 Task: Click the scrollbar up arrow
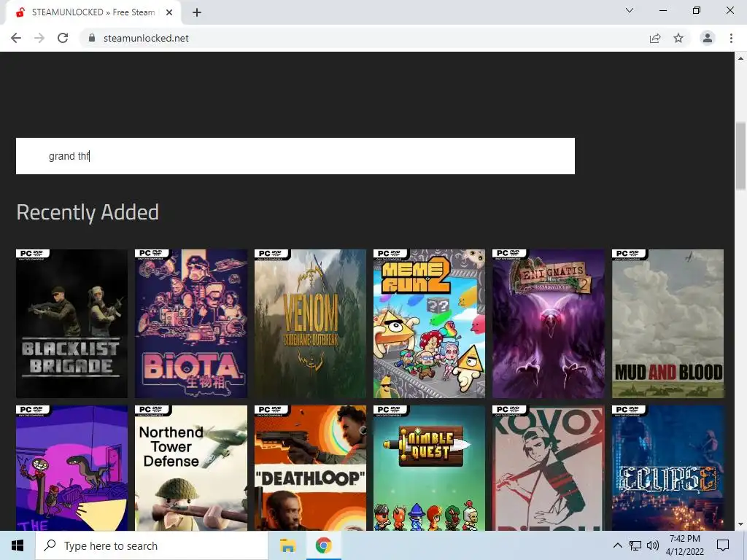(x=740, y=58)
